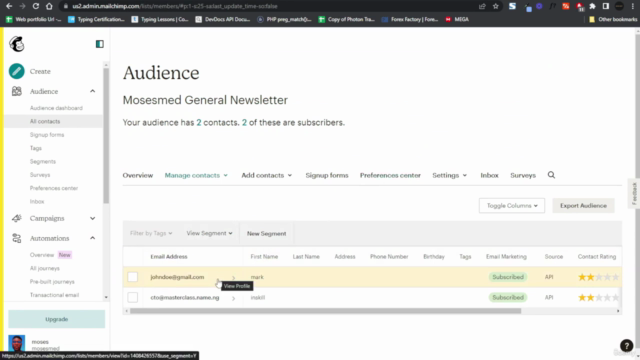The image size is (640, 360).
Task: Open Tags in the sidebar
Action: [x=36, y=148]
